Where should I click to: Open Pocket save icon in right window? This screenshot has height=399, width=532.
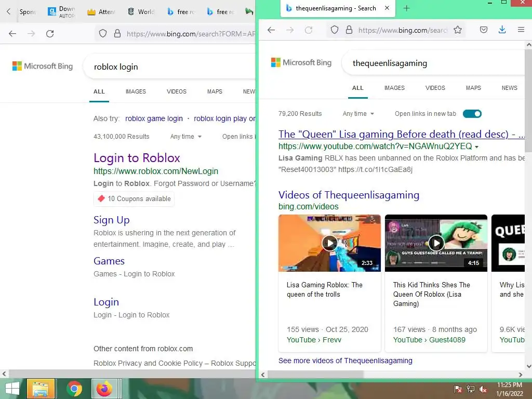coord(484,30)
